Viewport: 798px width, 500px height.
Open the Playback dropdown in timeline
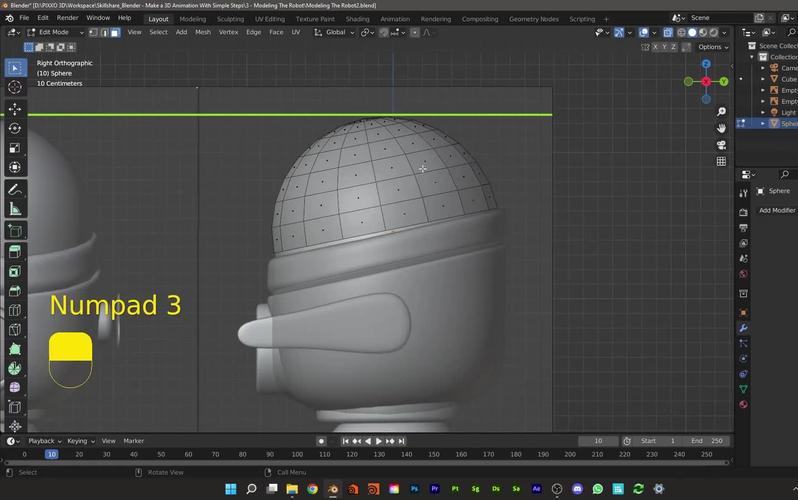[x=44, y=441]
